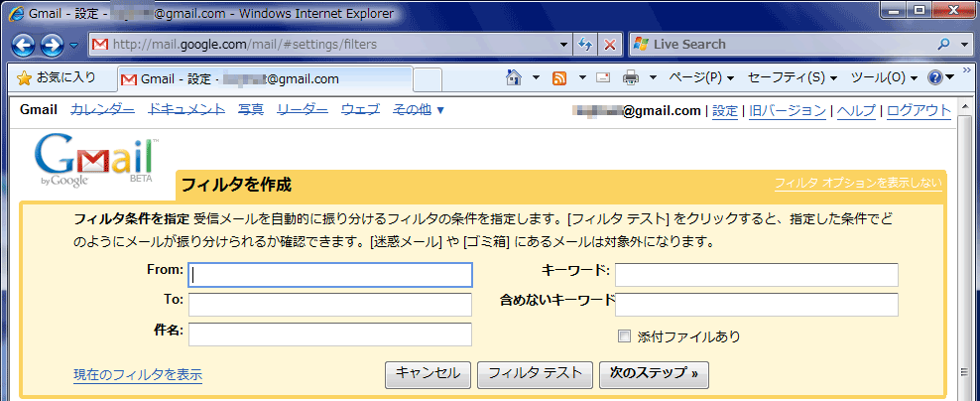Expand the その他 dropdown menu

419,110
